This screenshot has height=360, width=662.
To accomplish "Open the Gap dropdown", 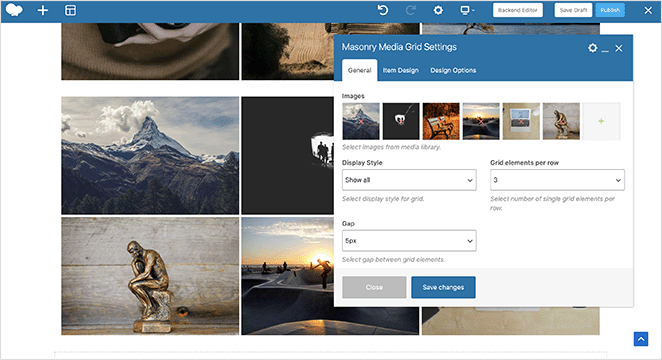I will [409, 241].
